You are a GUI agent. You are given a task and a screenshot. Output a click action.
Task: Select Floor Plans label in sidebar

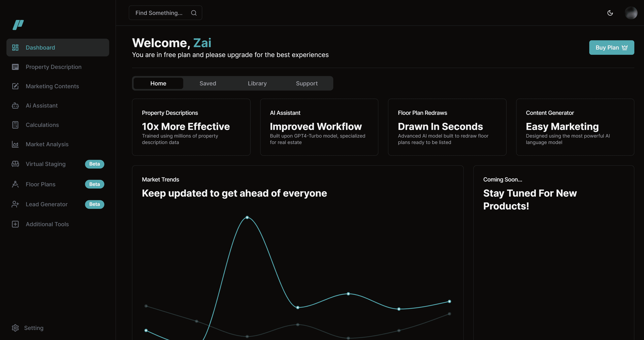[x=40, y=184]
